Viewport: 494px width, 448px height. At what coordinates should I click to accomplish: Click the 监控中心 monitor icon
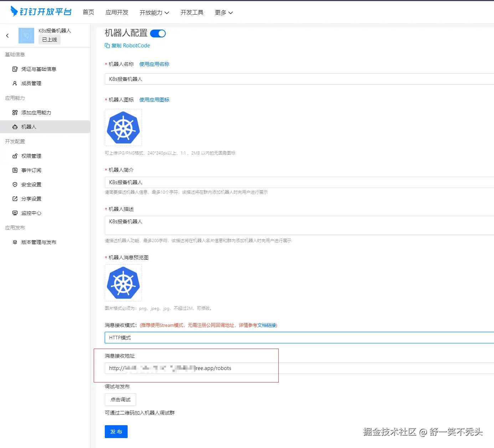[15, 213]
